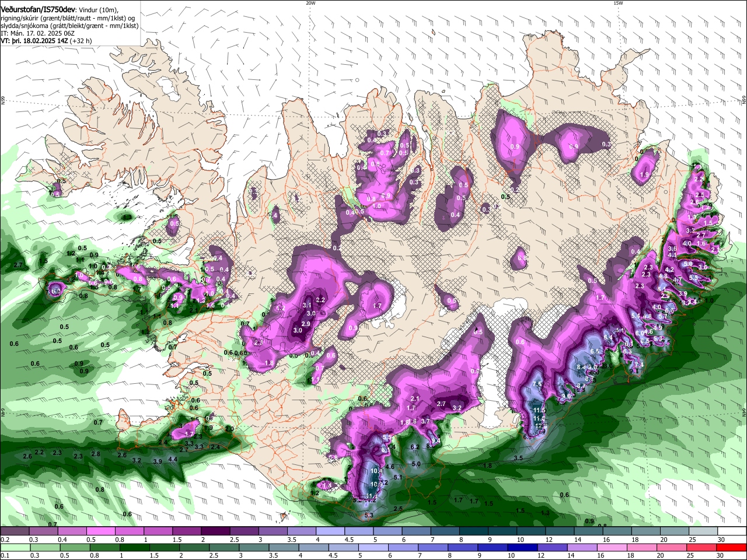Image resolution: width=747 pixels, height=560 pixels.
Task: Select upper legend swatch between 1 and 1.5
Action: [158, 531]
